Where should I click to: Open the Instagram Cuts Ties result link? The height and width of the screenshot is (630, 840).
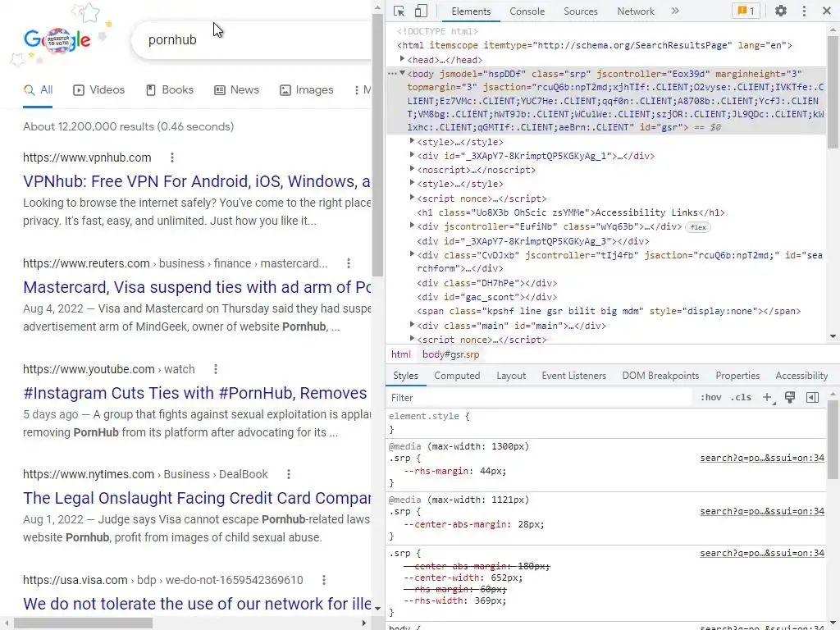coord(195,393)
